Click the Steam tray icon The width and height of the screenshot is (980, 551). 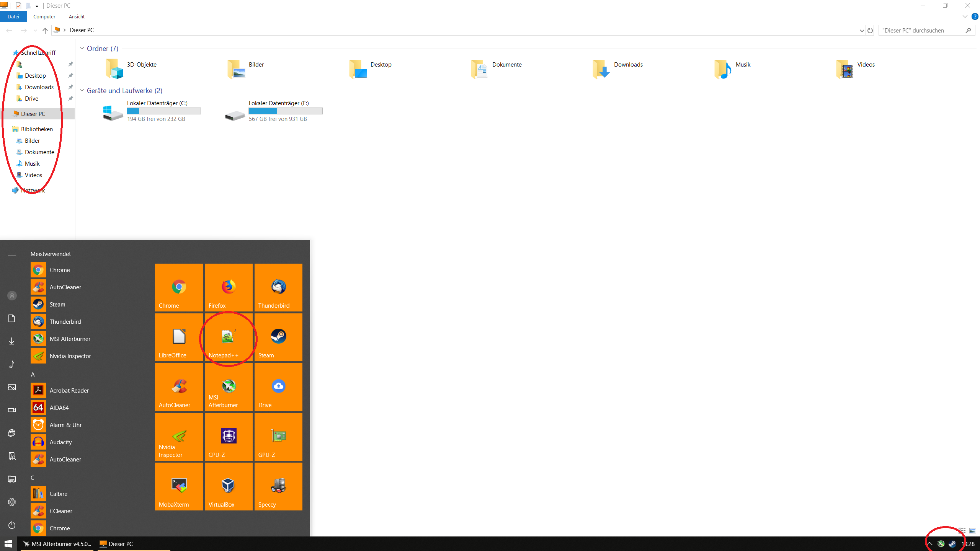tap(952, 544)
